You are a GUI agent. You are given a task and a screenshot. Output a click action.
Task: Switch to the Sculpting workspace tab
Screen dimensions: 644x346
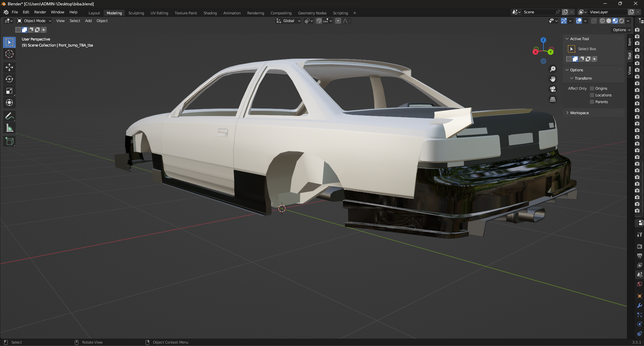(136, 13)
